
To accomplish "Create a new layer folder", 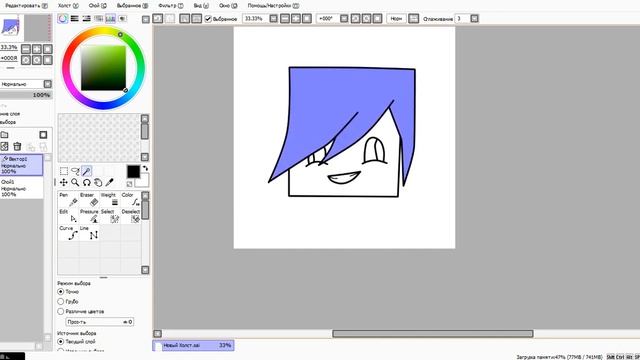I will (4, 135).
